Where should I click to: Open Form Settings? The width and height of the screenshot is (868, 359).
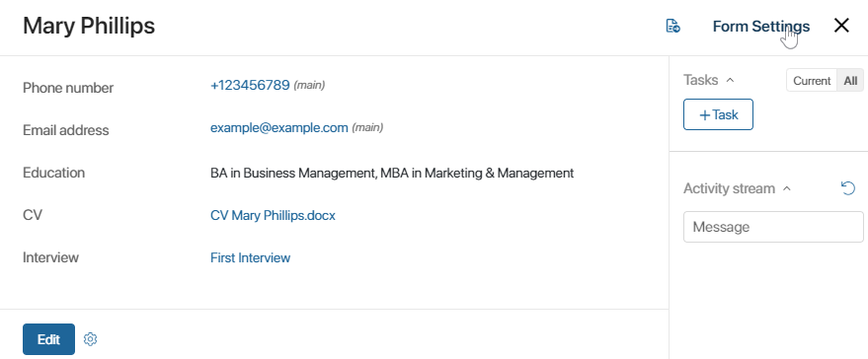pos(761,26)
